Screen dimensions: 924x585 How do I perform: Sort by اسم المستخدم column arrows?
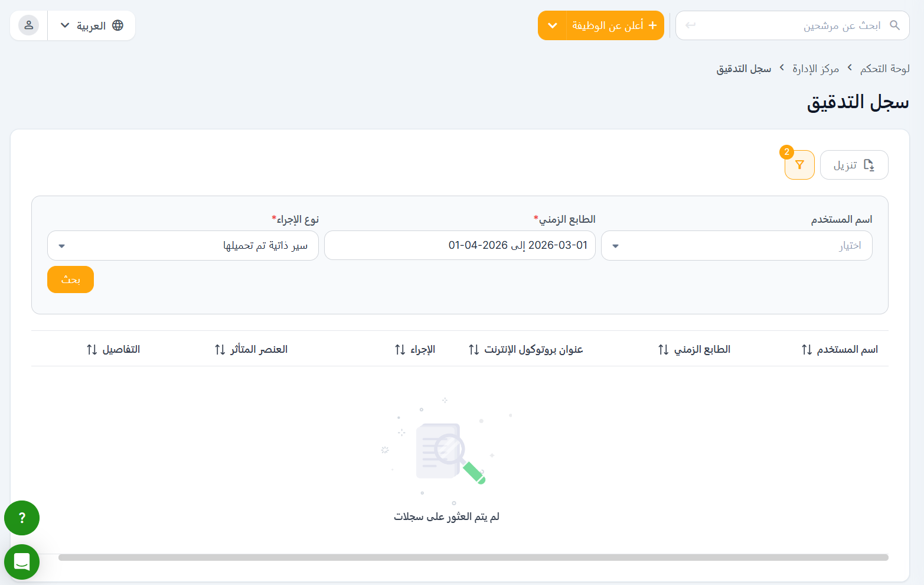(x=807, y=350)
